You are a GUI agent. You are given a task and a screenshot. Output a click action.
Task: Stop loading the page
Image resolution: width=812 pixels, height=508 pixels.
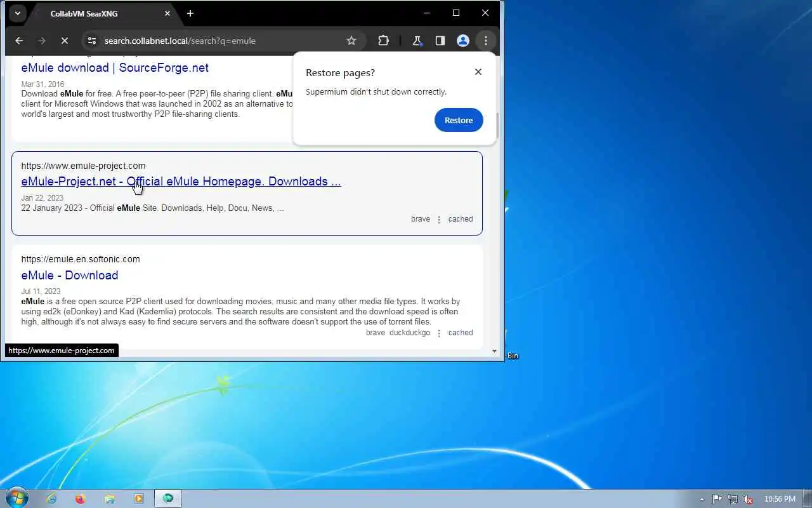click(x=65, y=41)
